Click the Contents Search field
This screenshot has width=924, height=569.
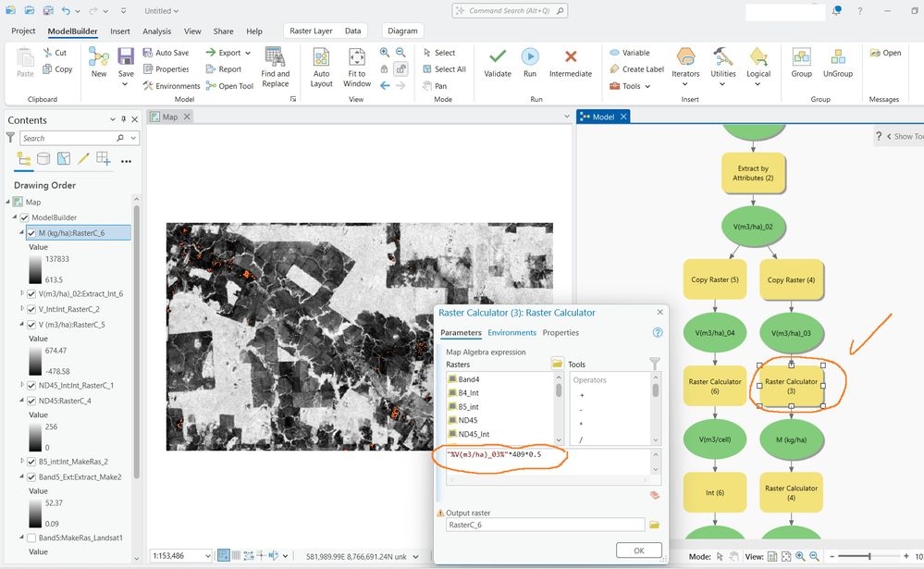tap(68, 138)
